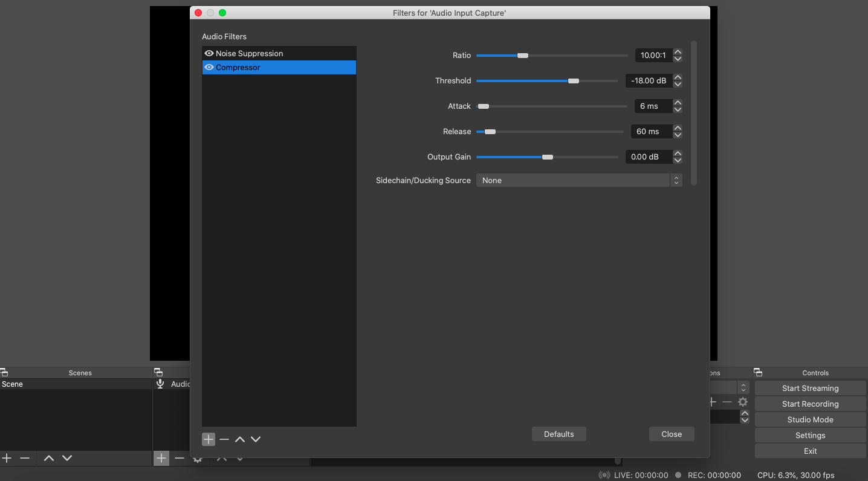Remove transition with the minus icon

(727, 402)
